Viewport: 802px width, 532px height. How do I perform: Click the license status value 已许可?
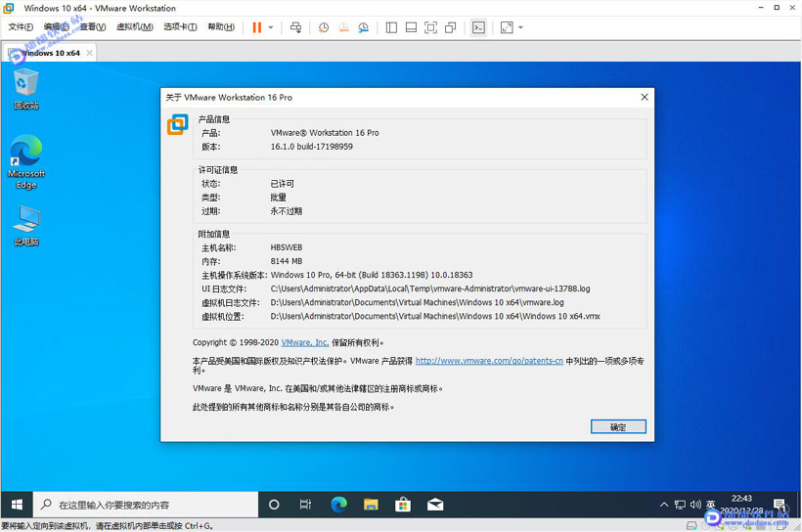[x=283, y=184]
